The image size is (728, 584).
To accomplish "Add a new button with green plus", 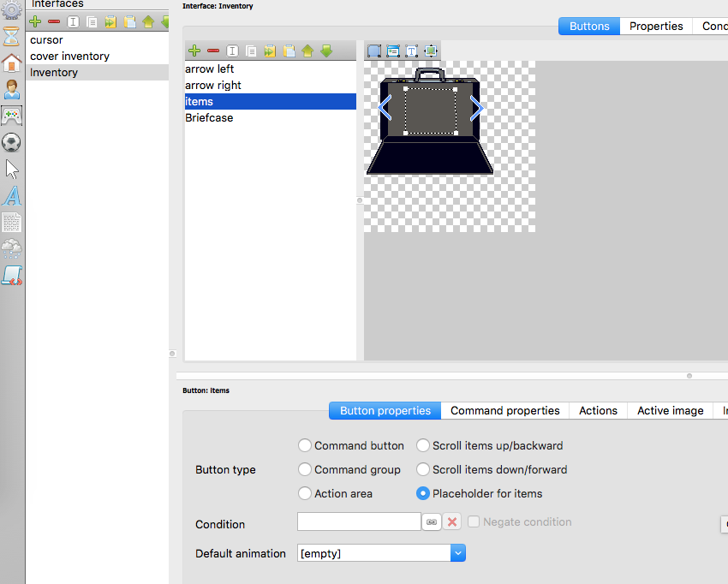I will 194,51.
